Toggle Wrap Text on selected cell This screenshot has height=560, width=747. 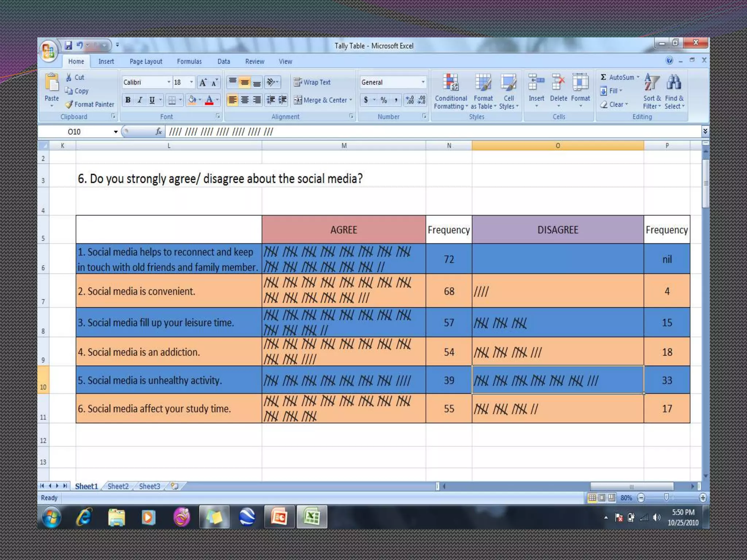(312, 82)
